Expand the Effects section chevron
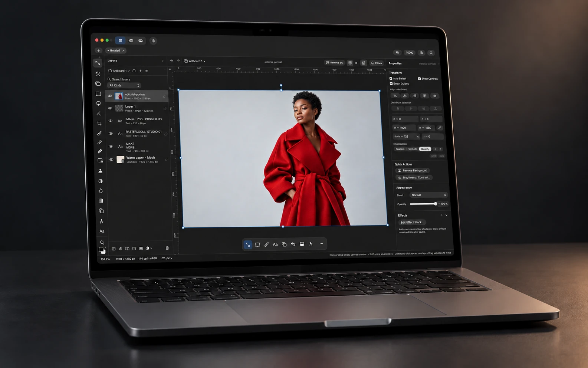Screen dimensions: 588x368 tap(447, 215)
